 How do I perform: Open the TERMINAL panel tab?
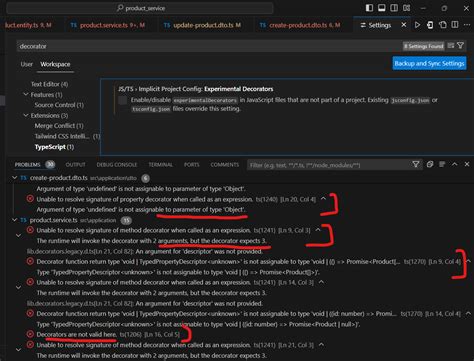click(x=160, y=165)
